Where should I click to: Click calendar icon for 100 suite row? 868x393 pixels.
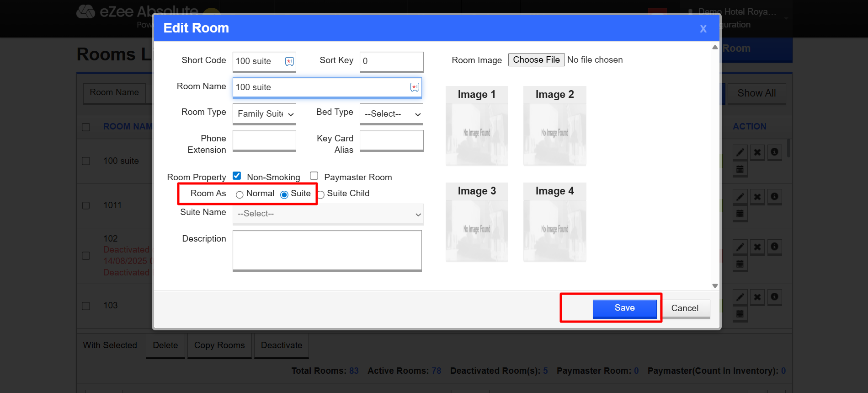click(740, 169)
